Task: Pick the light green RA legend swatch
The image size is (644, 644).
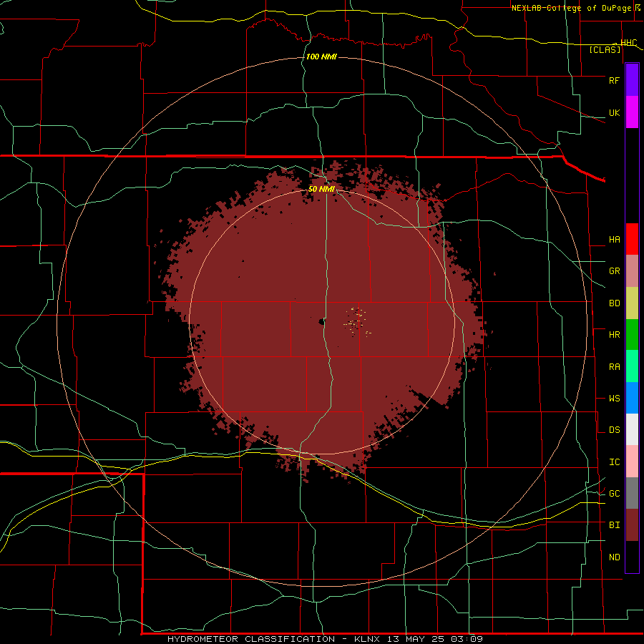Action: point(632,366)
